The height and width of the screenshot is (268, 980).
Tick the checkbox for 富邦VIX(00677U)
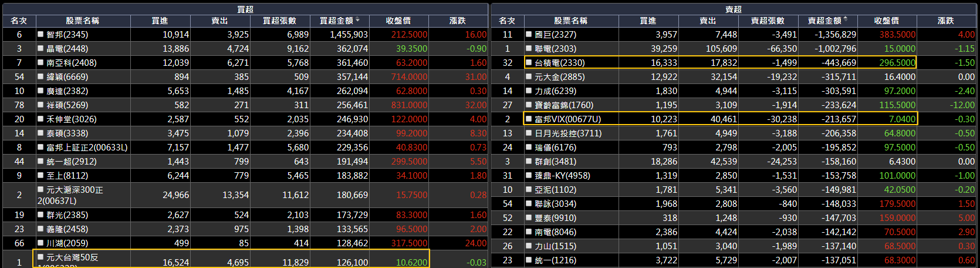529,119
